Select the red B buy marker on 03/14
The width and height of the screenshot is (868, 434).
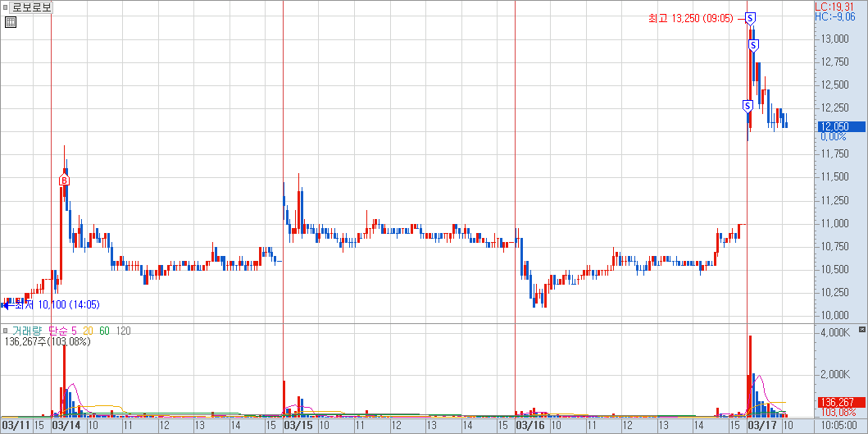[64, 180]
